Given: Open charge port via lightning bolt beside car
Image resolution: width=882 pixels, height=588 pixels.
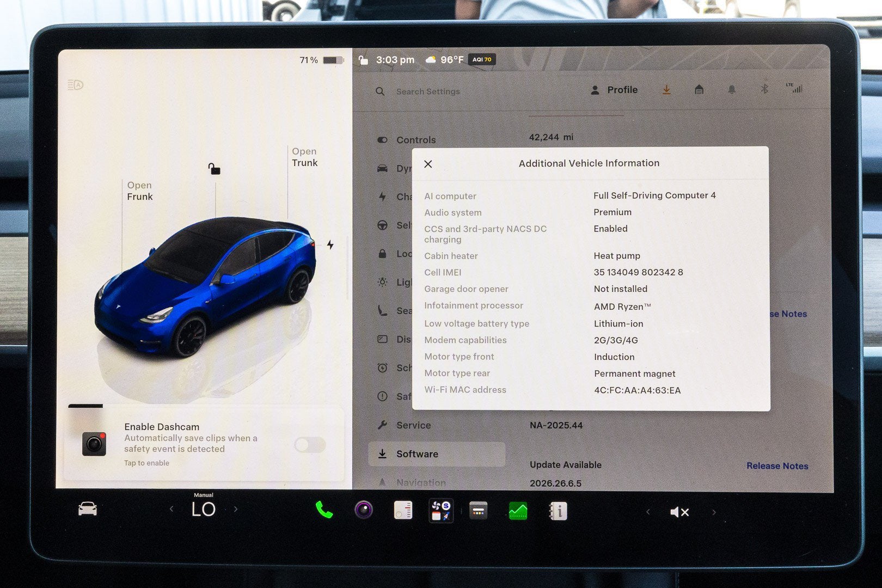Looking at the screenshot, I should point(330,245).
